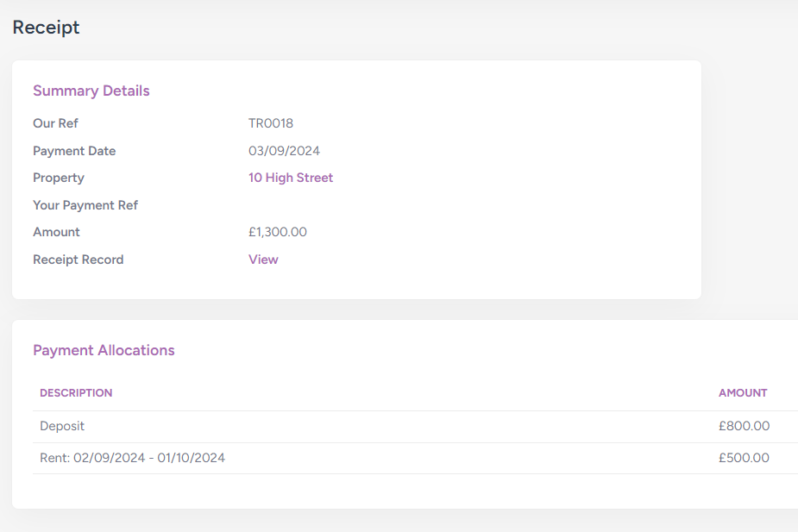Image resolution: width=798 pixels, height=532 pixels.
Task: Click the Receipt Record label
Action: (78, 260)
